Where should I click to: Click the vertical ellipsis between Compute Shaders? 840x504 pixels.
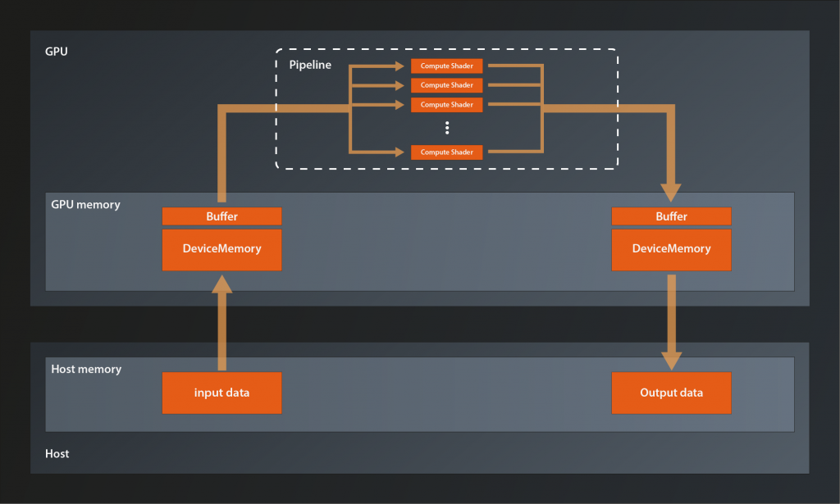coord(447,128)
